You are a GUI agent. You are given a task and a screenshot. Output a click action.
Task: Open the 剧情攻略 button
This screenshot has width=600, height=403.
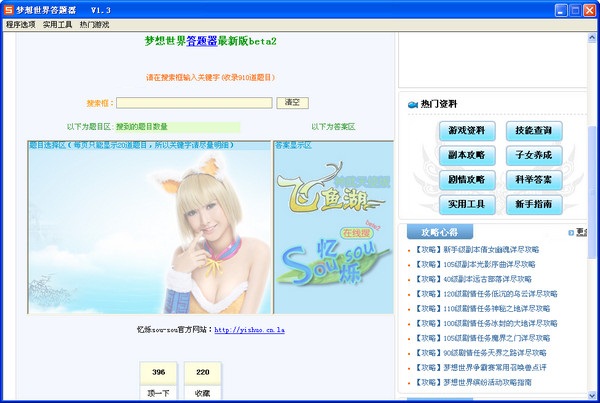(x=467, y=180)
